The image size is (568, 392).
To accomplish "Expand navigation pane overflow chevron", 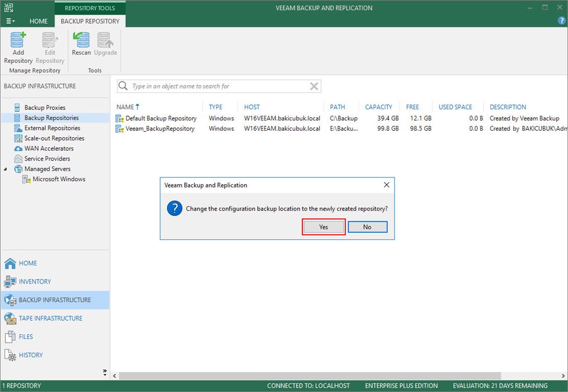I will (105, 372).
